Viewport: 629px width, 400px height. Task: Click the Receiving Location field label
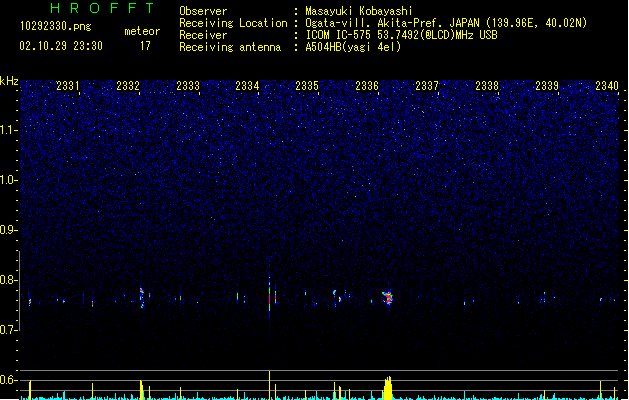point(233,23)
